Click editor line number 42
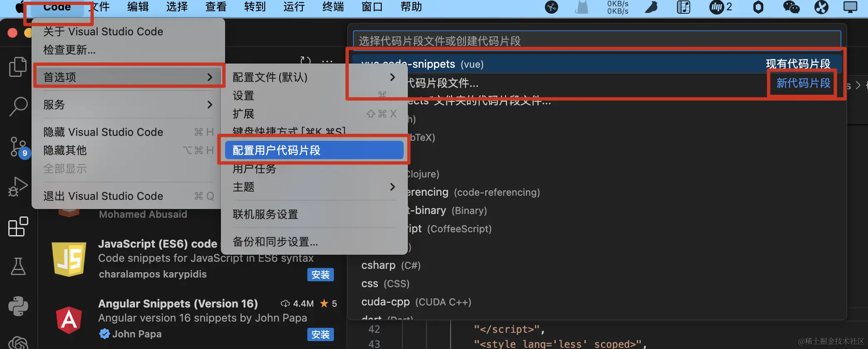This screenshot has height=349, width=868. click(x=374, y=329)
